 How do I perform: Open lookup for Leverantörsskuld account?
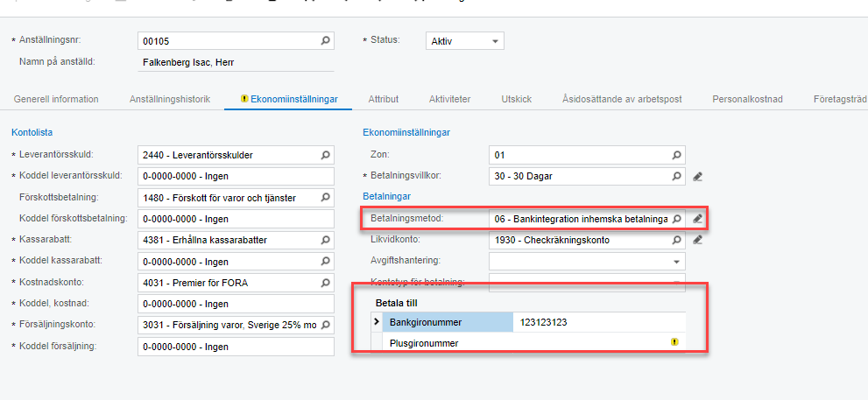coord(325,155)
